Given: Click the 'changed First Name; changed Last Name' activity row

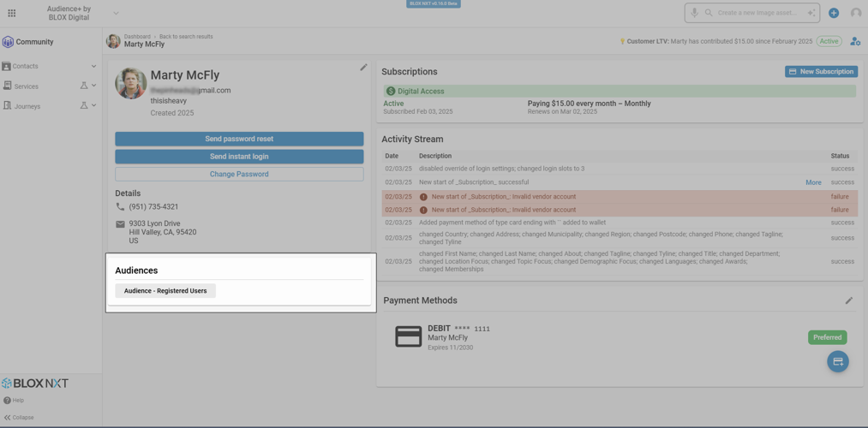Looking at the screenshot, I should tap(620, 261).
